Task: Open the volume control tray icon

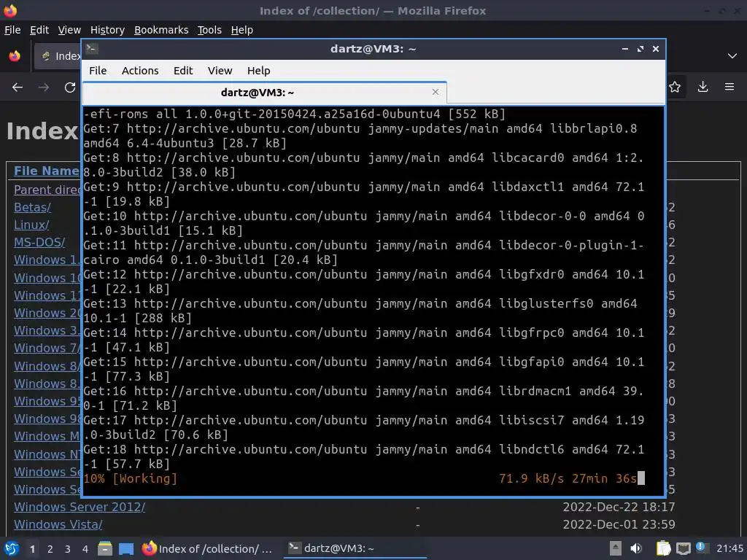Action: (x=636, y=548)
